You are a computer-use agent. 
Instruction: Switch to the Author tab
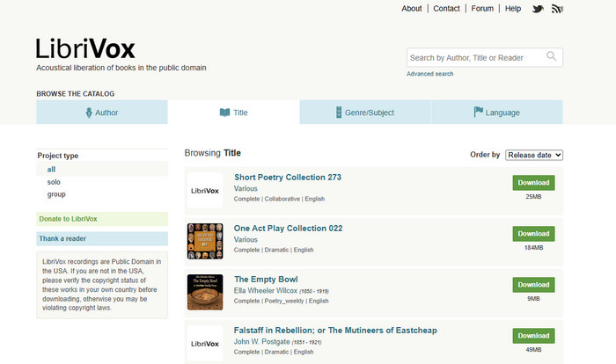102,113
